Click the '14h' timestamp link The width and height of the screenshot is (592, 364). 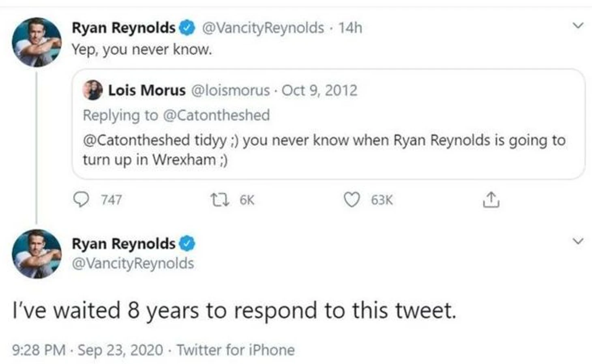point(350,28)
